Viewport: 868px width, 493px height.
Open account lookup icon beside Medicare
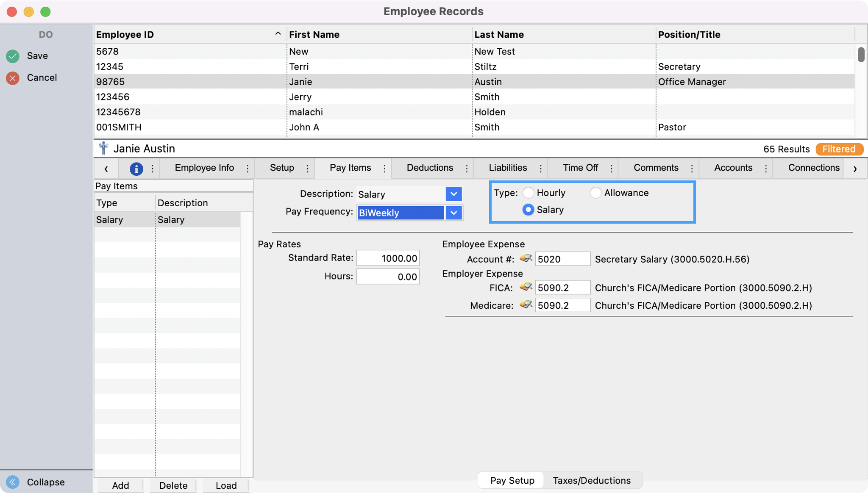(x=526, y=305)
